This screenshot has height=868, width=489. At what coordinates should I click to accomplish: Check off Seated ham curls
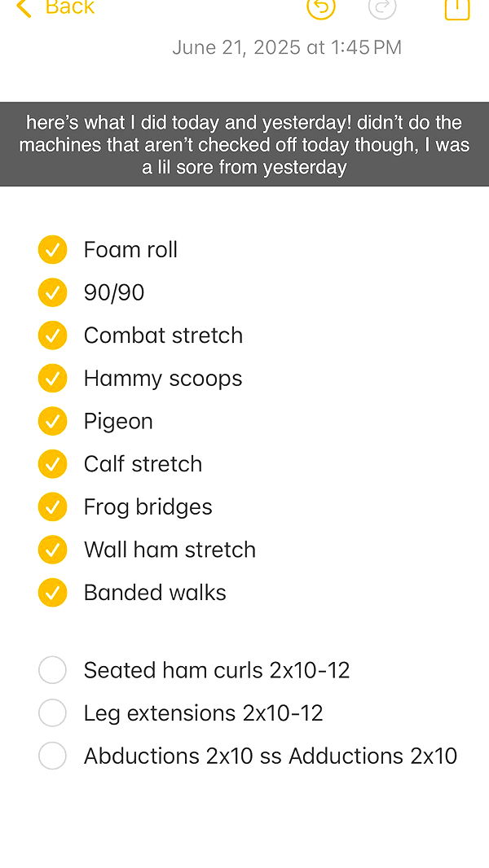(x=52, y=670)
